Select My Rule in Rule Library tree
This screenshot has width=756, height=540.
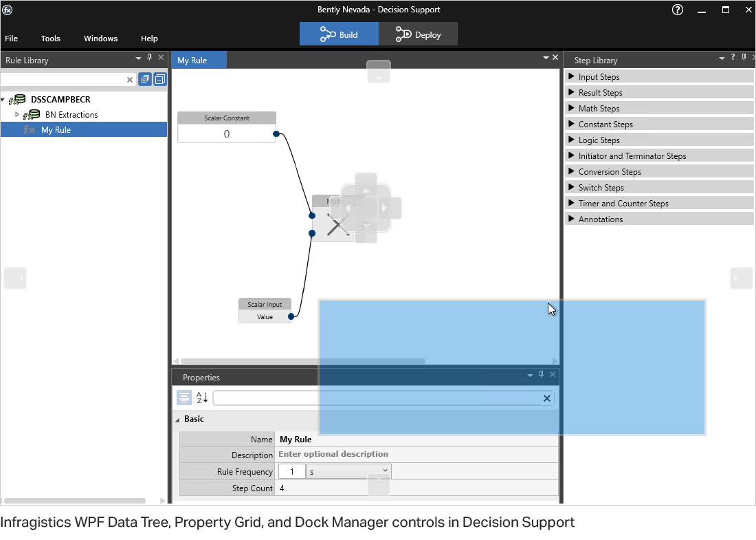coord(84,130)
